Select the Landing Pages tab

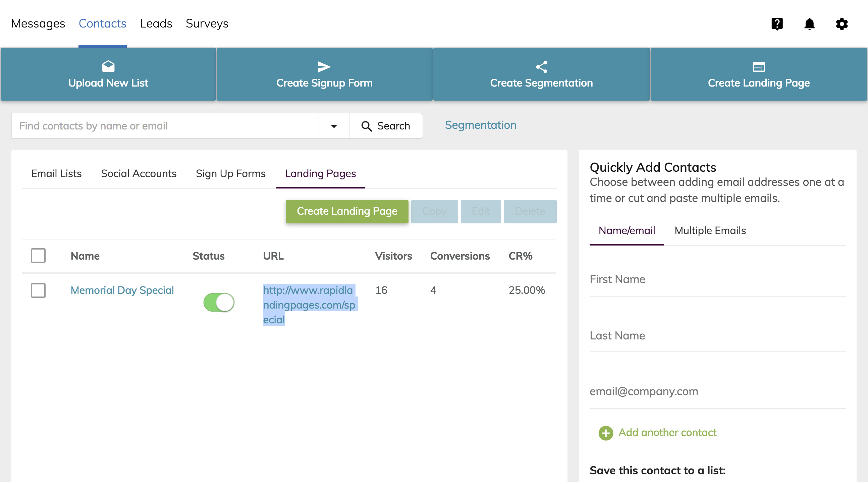pos(320,174)
